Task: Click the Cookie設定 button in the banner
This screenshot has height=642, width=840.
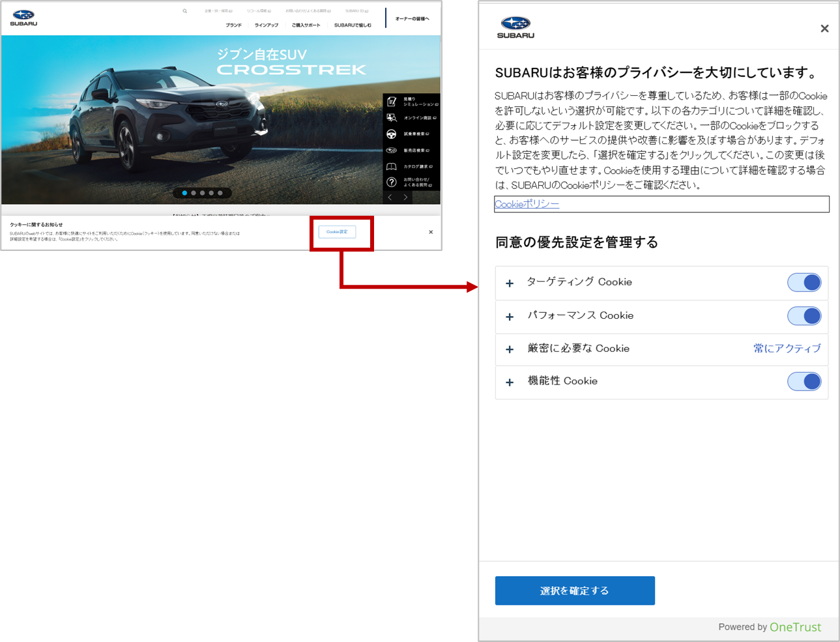Action: [337, 232]
